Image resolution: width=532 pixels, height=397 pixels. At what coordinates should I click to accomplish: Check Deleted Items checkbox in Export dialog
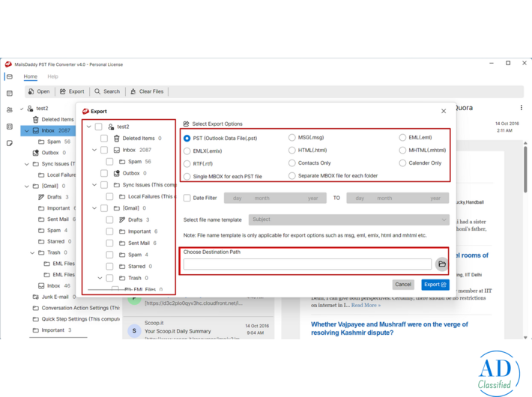coord(104,139)
